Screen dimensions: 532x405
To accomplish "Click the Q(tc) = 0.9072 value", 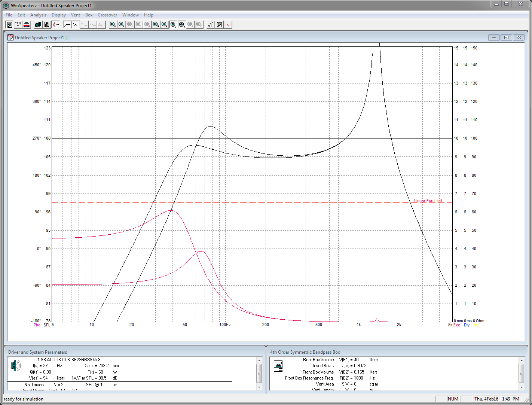I will click(x=354, y=366).
